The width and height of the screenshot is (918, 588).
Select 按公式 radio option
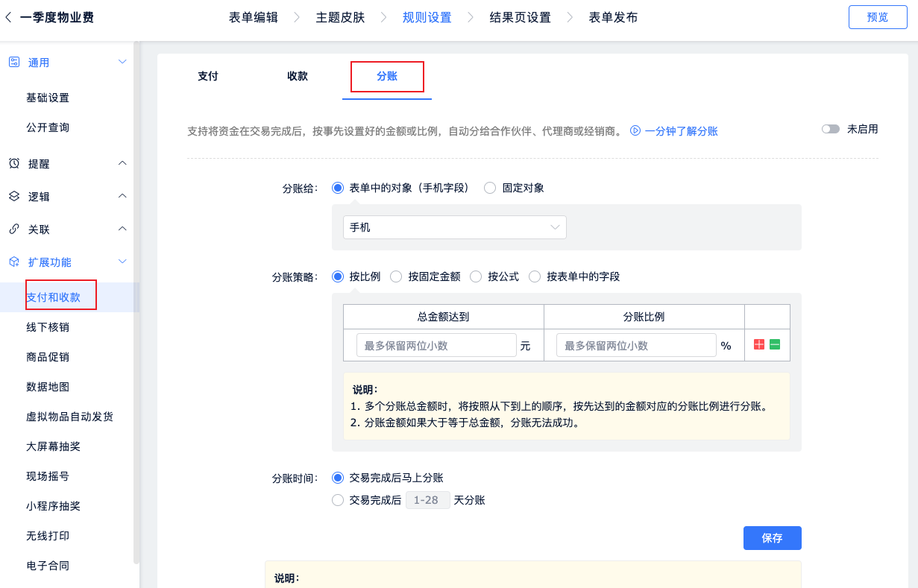[476, 276]
